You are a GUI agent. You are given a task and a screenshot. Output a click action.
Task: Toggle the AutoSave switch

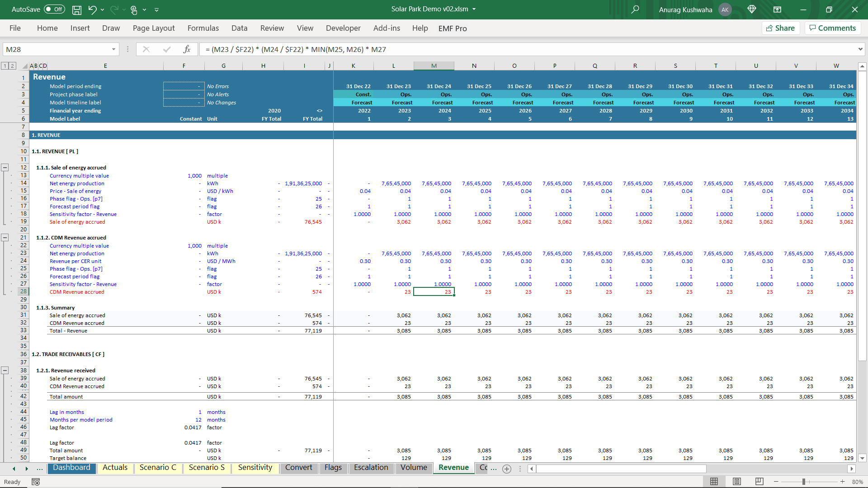[x=54, y=9]
